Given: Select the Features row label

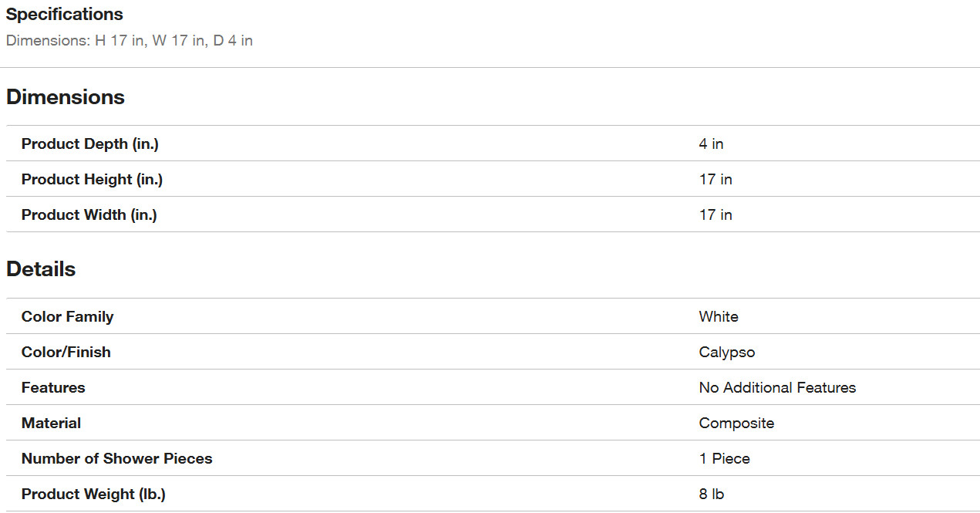Looking at the screenshot, I should tap(53, 387).
